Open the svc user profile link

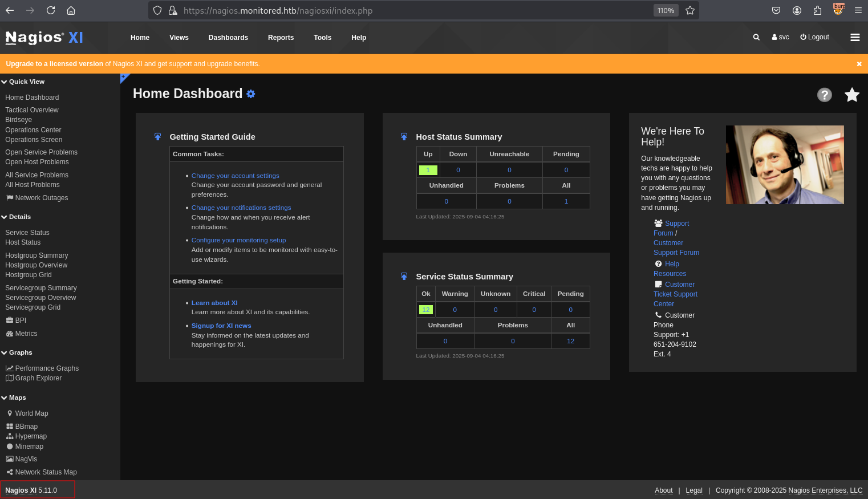click(780, 37)
